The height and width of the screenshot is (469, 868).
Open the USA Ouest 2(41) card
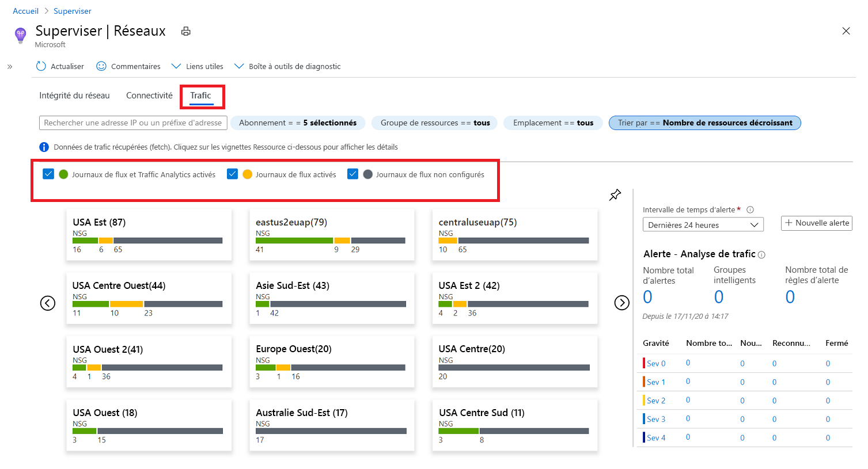click(x=149, y=361)
